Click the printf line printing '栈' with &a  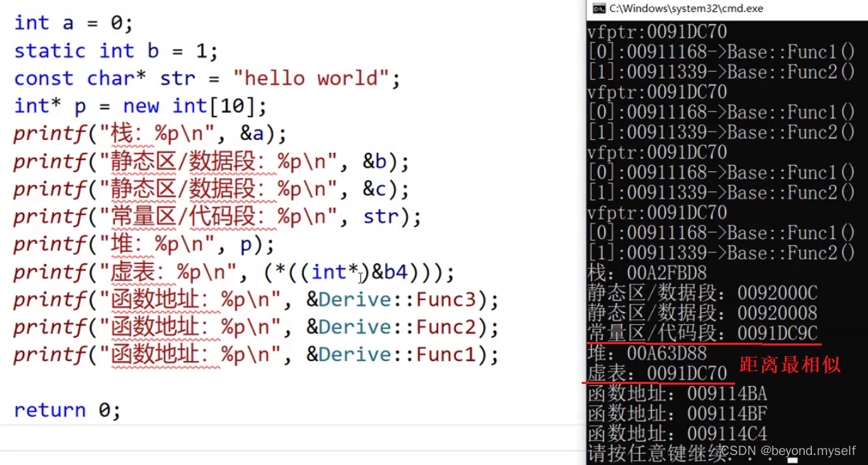[150, 134]
